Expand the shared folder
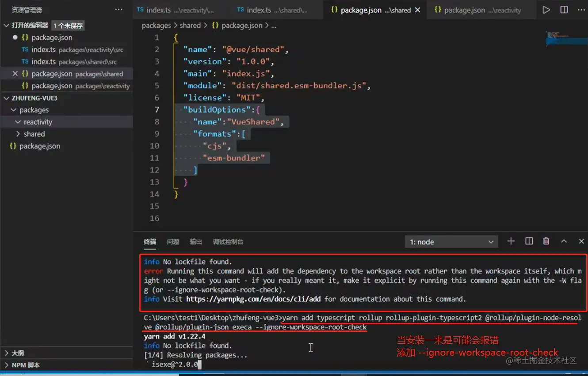The width and height of the screenshot is (588, 376). tap(18, 134)
